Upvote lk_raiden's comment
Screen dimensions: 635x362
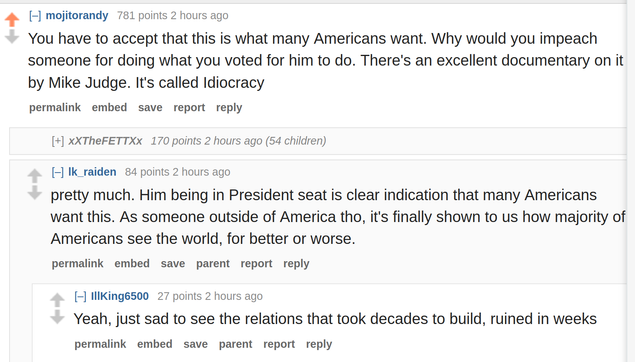pos(35,176)
